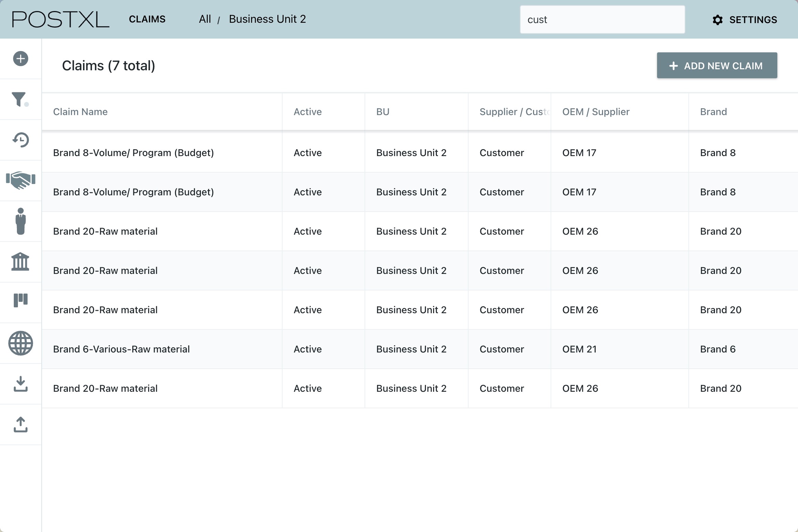Click the Add New Claim button
Image resolution: width=798 pixels, height=532 pixels.
click(x=717, y=65)
